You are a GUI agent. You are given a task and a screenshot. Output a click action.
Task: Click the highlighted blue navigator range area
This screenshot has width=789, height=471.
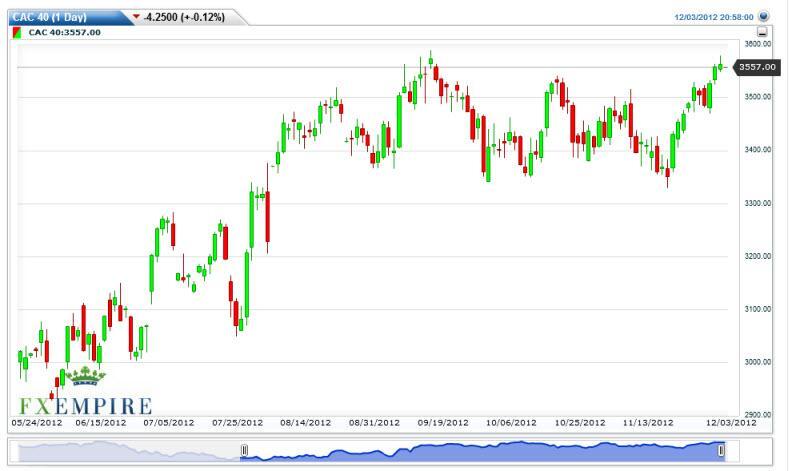click(480, 452)
